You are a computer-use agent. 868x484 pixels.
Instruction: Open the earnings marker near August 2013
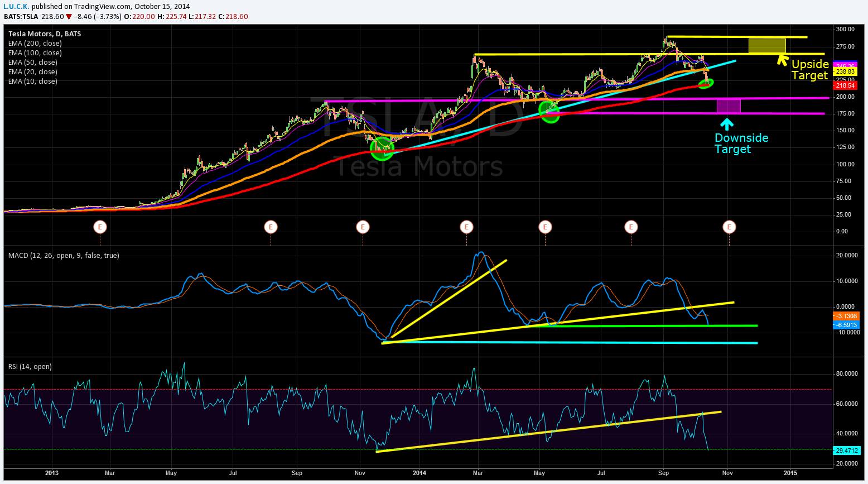(271, 227)
